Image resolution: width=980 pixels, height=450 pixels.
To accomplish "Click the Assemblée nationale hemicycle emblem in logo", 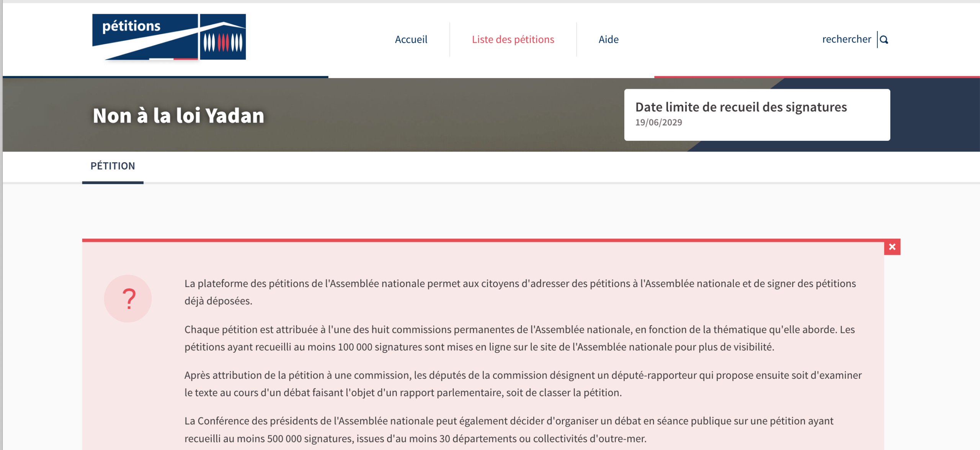I will pyautogui.click(x=223, y=37).
